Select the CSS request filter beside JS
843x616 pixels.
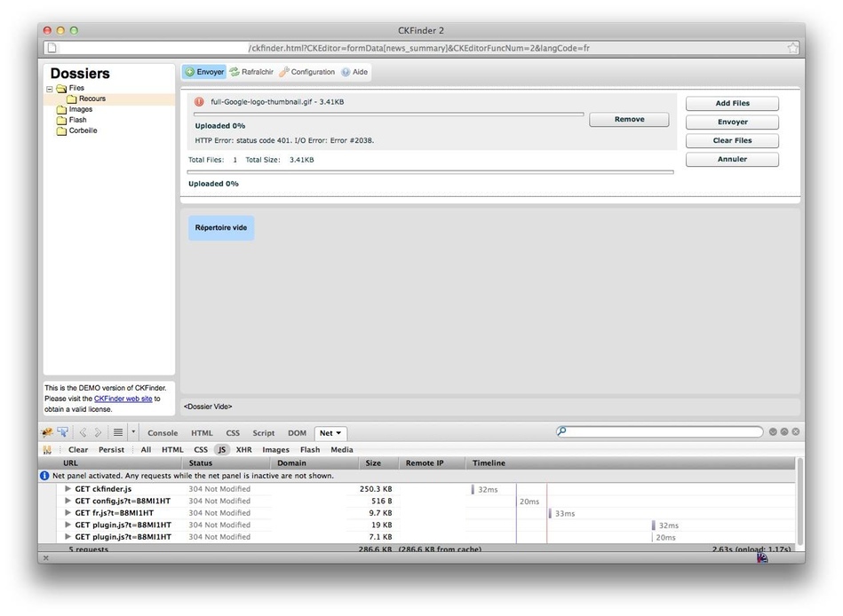coord(201,449)
